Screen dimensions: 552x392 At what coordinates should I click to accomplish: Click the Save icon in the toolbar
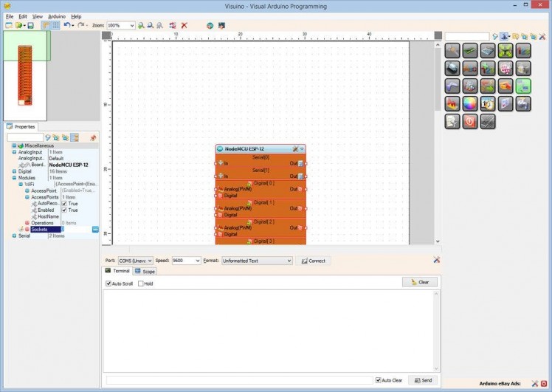[30, 25]
